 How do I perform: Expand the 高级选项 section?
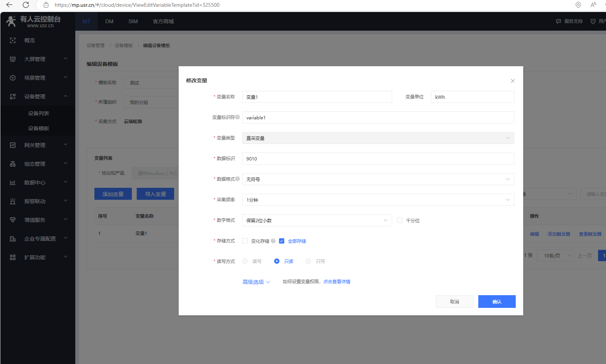[256, 282]
